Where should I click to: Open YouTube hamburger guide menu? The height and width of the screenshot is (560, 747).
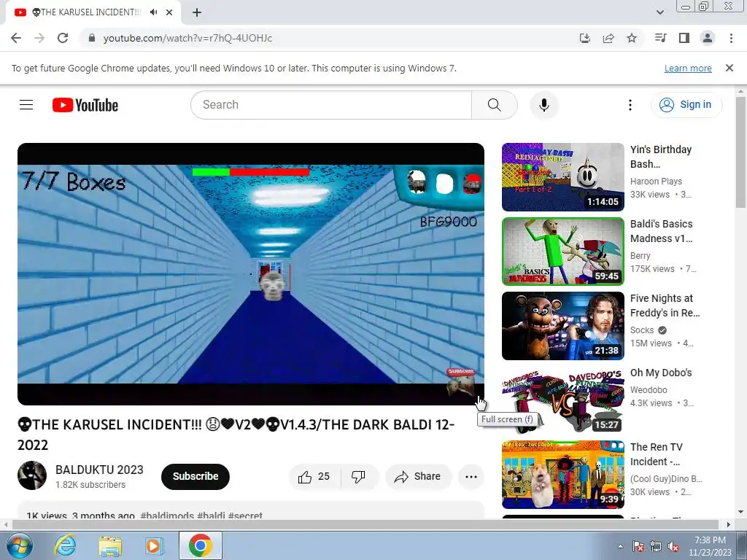point(26,105)
